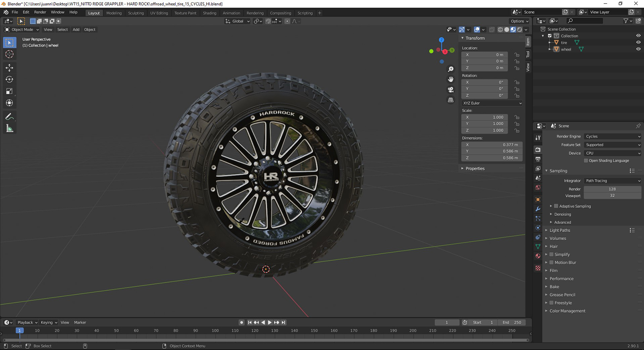Select the Cursor tool
Screen dimensions: 644x350
click(10, 54)
